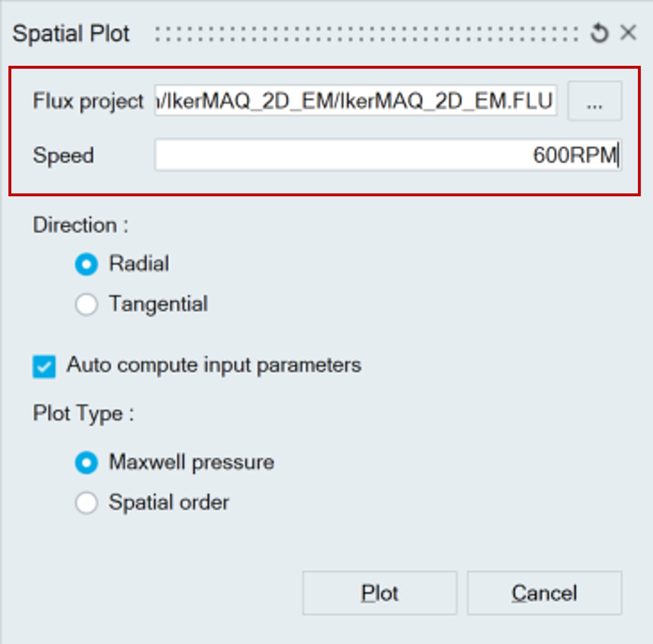This screenshot has height=644, width=653.
Task: Click the Flux project file path field
Action: click(355, 101)
